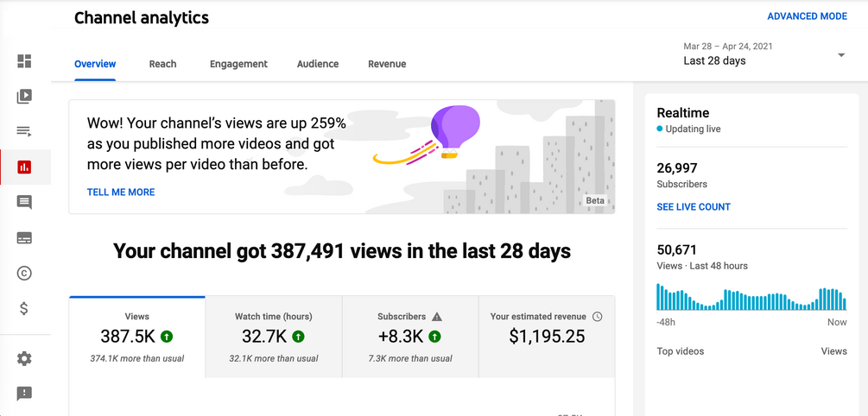This screenshot has width=868, height=416.
Task: Click the realtime views bar chart
Action: point(751,297)
